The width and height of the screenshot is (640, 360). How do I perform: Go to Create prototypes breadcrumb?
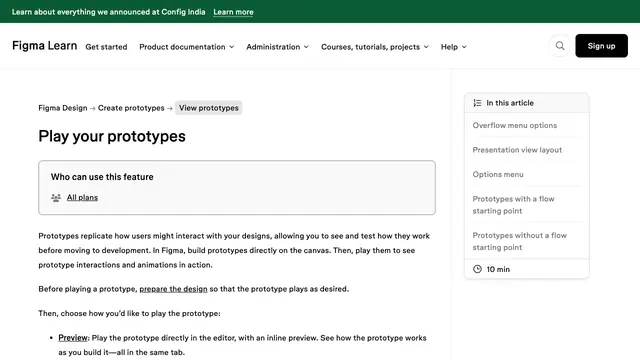(131, 108)
